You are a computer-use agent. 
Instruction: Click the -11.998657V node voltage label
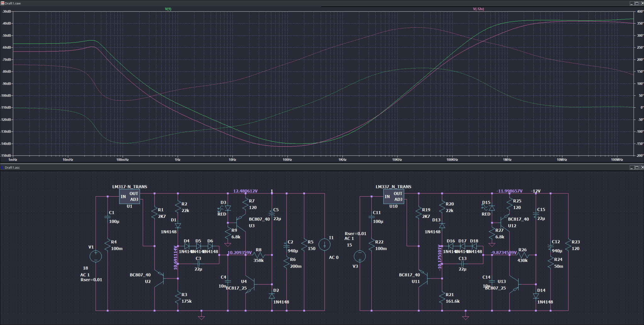[509, 191]
